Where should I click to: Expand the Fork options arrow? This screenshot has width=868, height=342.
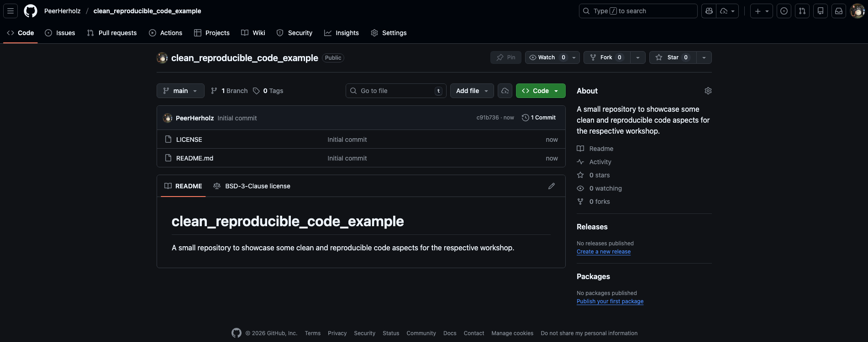tap(638, 57)
